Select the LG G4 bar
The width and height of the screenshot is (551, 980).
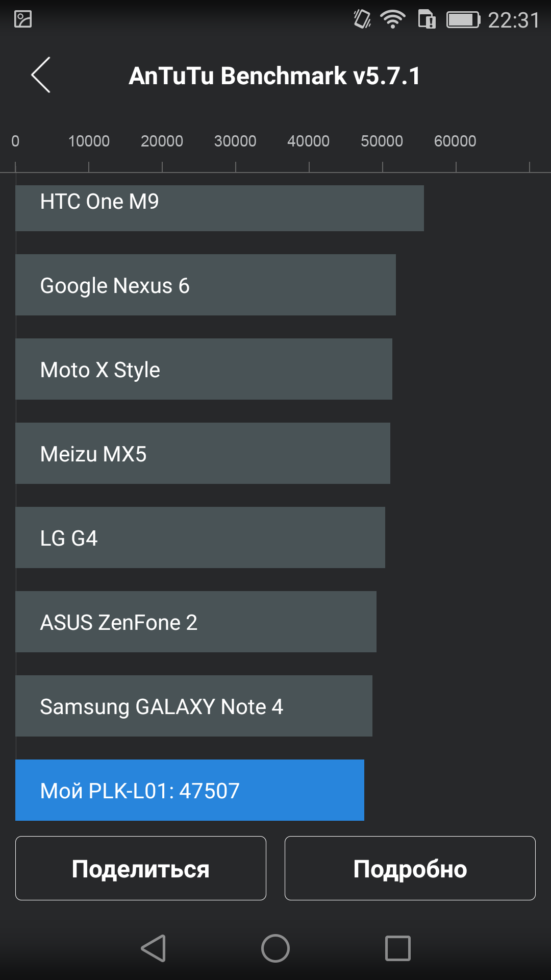[200, 537]
